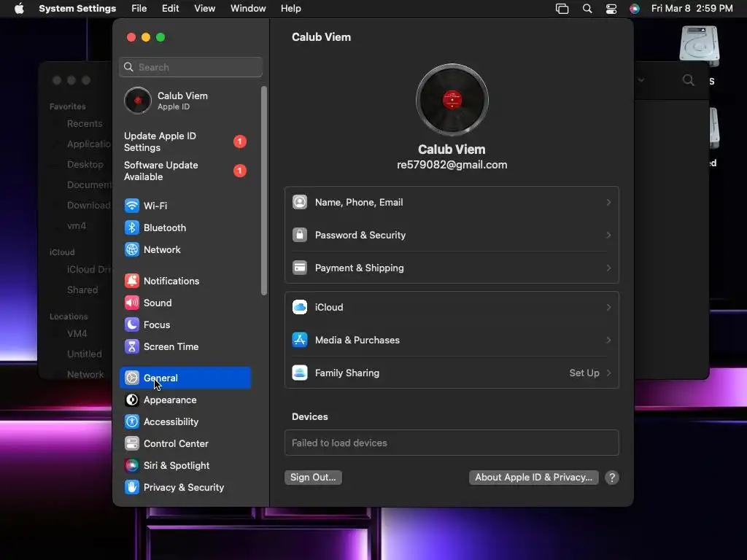Viewport: 747px width, 560px height.
Task: Select the Accessibility icon
Action: (x=132, y=422)
